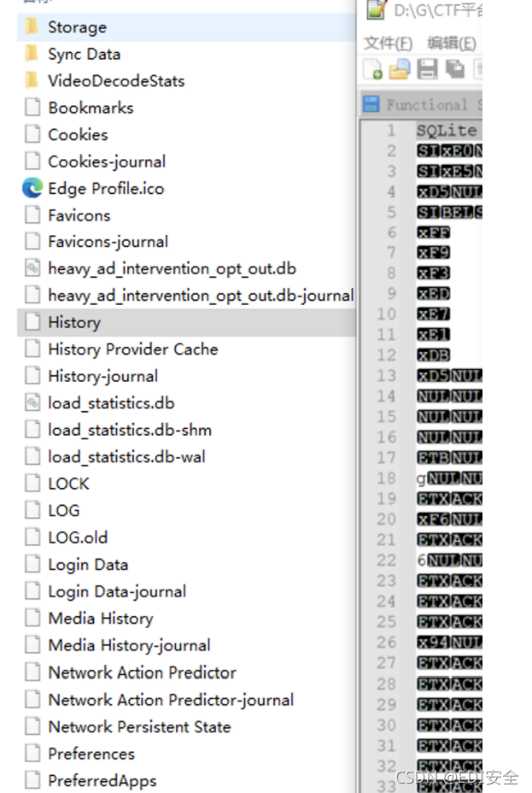The image size is (532, 793).
Task: Click the New file icon in Notepad++ toolbar
Action: (x=373, y=68)
